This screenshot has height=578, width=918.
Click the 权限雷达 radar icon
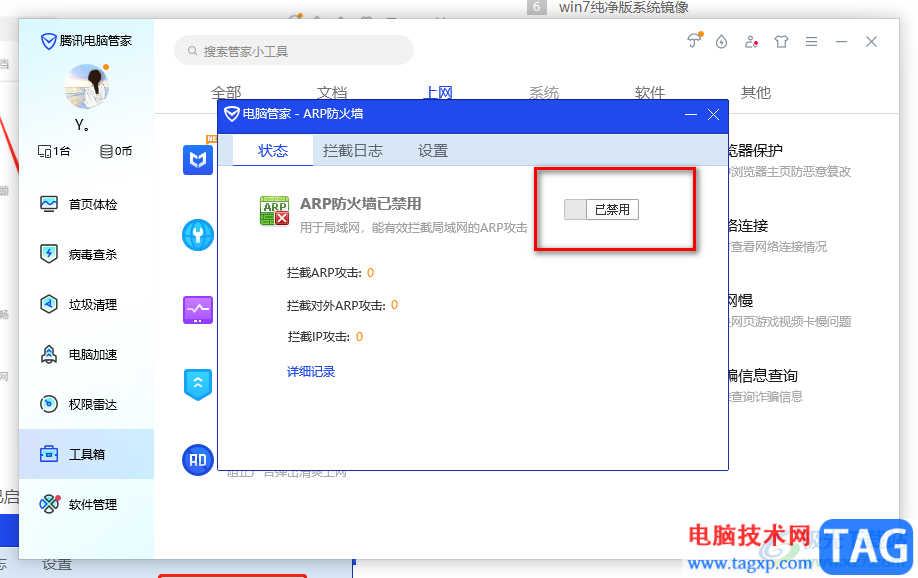[x=49, y=404]
